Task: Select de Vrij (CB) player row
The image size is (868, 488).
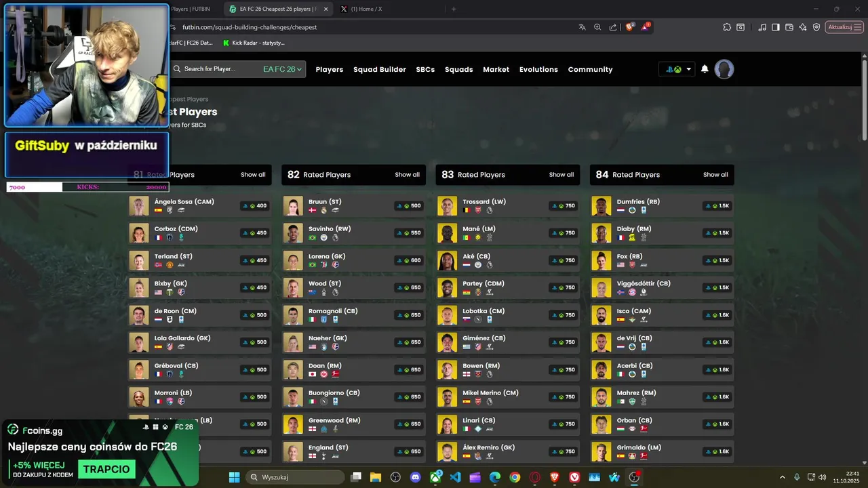Action: [662, 342]
